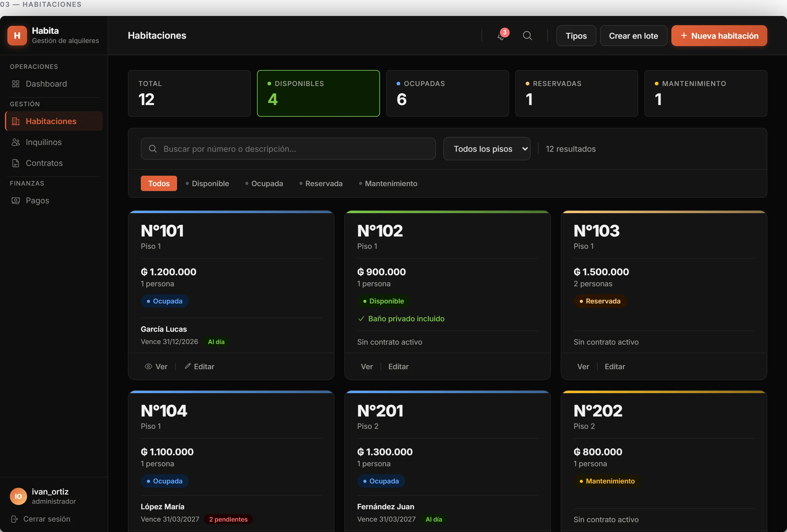Click the Inquilinos people icon

16,142
